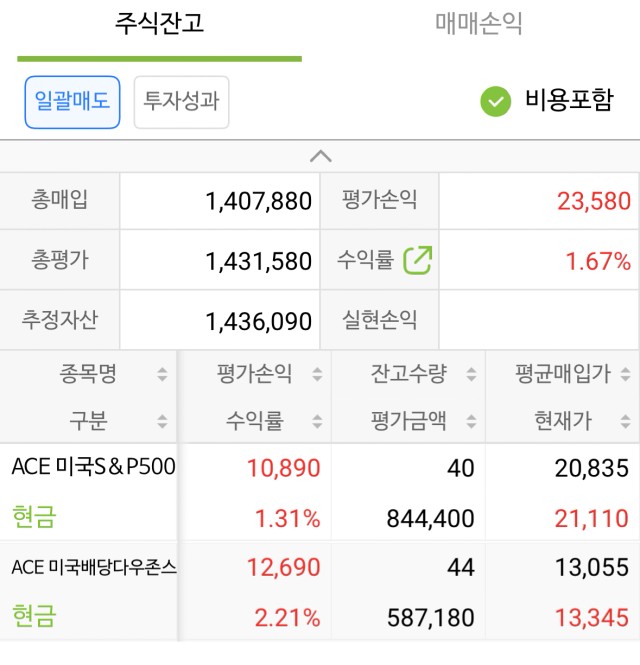Sort by 평균매입가 column arrows

pyautogui.click(x=625, y=374)
